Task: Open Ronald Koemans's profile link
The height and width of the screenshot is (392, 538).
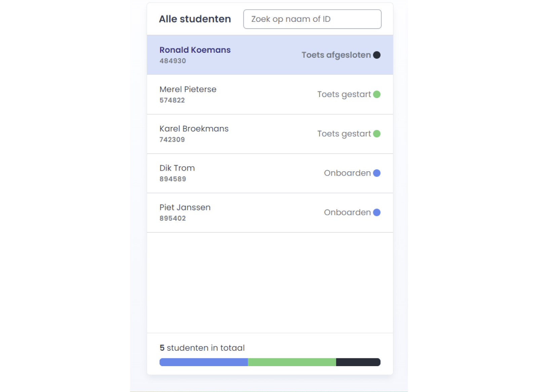Action: 195,50
